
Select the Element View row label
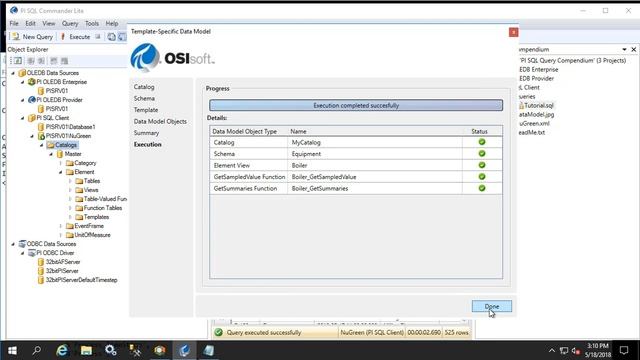[x=231, y=165]
